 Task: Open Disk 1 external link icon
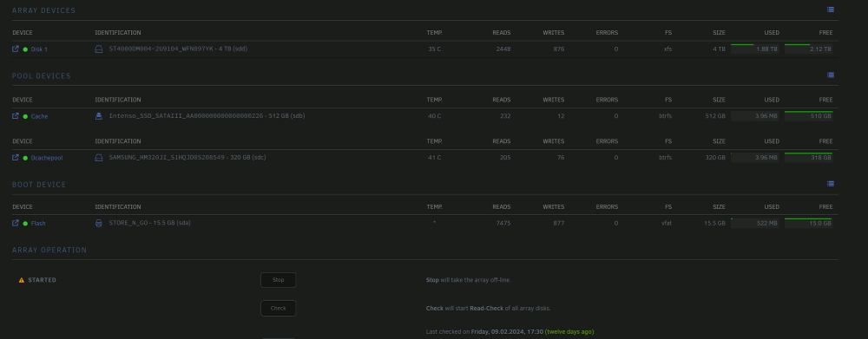point(16,49)
